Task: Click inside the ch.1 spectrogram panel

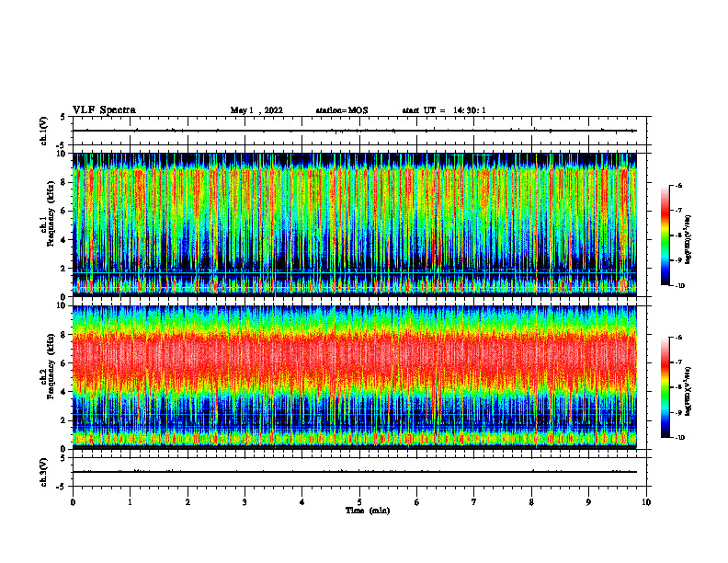Action: click(x=354, y=224)
